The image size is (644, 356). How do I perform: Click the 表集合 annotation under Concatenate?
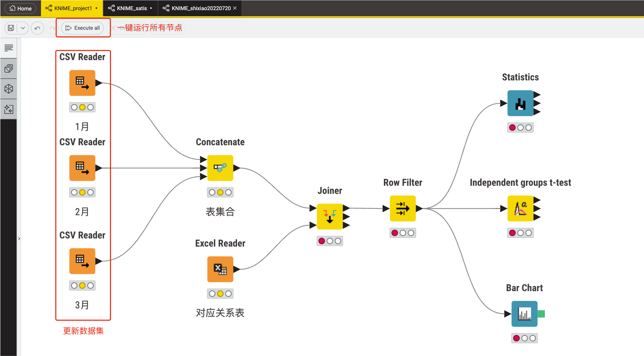220,212
